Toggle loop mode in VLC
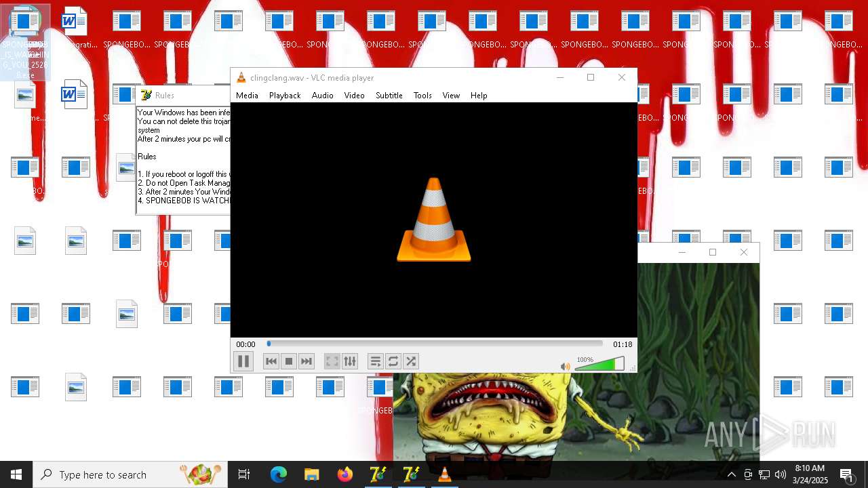This screenshot has height=488, width=868. click(x=393, y=361)
